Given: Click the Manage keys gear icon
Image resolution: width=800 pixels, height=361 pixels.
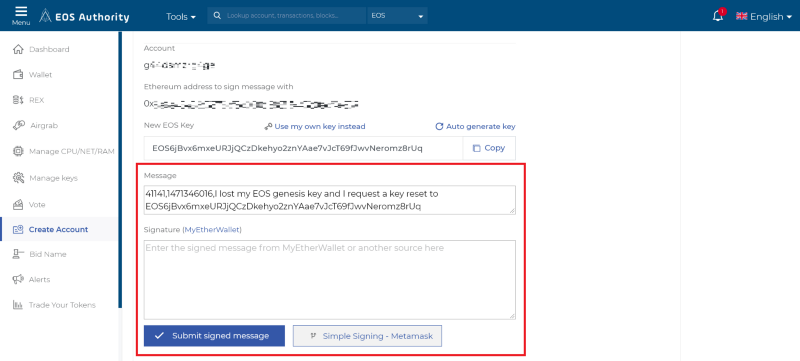Looking at the screenshot, I should pos(18,178).
